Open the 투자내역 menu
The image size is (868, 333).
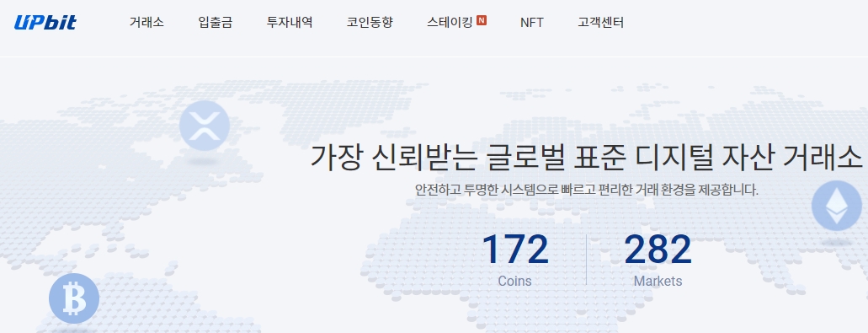click(x=290, y=23)
